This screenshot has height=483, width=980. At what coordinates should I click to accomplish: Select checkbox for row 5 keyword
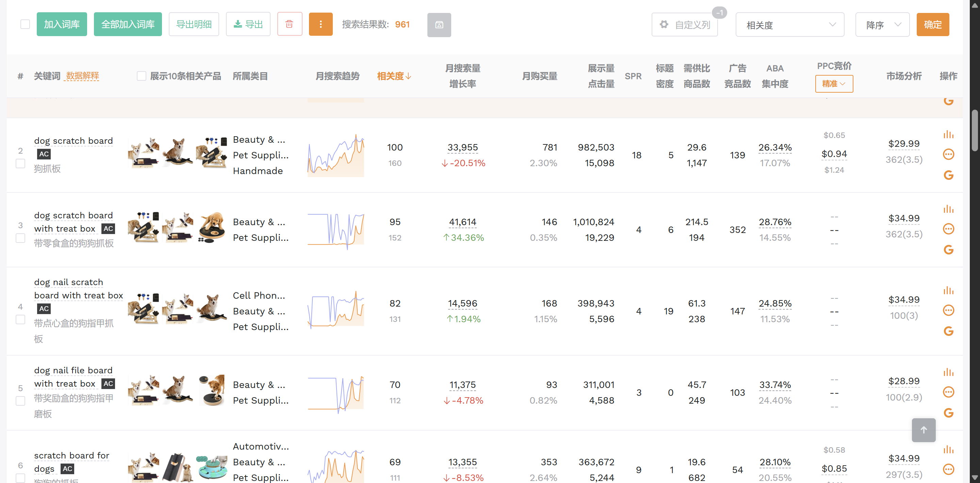point(20,401)
